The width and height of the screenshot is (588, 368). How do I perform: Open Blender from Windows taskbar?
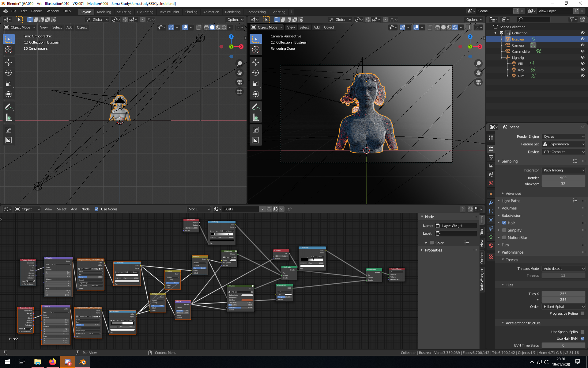pyautogui.click(x=83, y=362)
